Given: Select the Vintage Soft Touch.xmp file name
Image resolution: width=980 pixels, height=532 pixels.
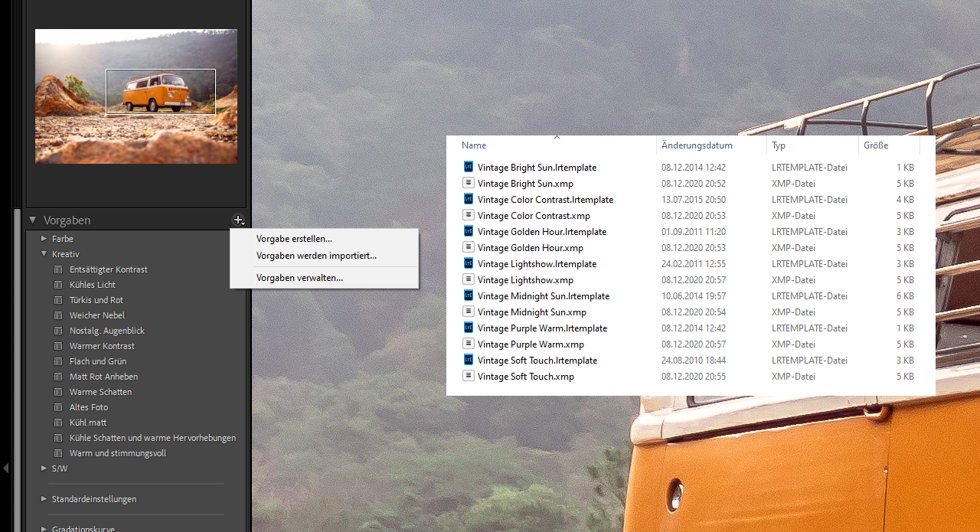Looking at the screenshot, I should [526, 377].
